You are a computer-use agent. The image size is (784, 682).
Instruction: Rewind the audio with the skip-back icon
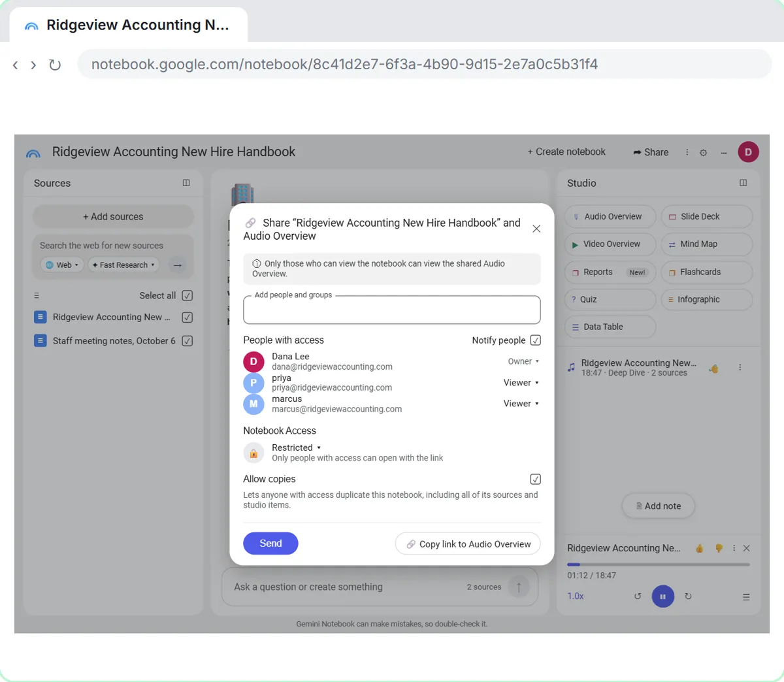pyautogui.click(x=638, y=596)
